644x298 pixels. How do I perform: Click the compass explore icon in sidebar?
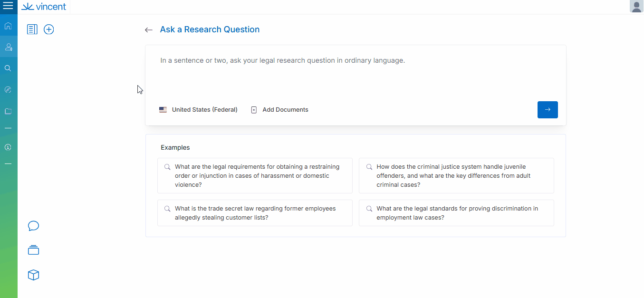pyautogui.click(x=8, y=90)
